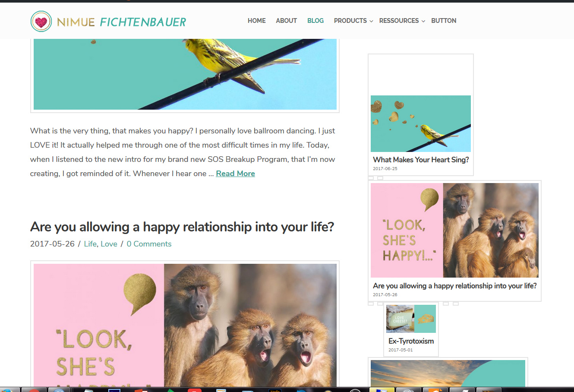Follow the Read More link

click(235, 174)
